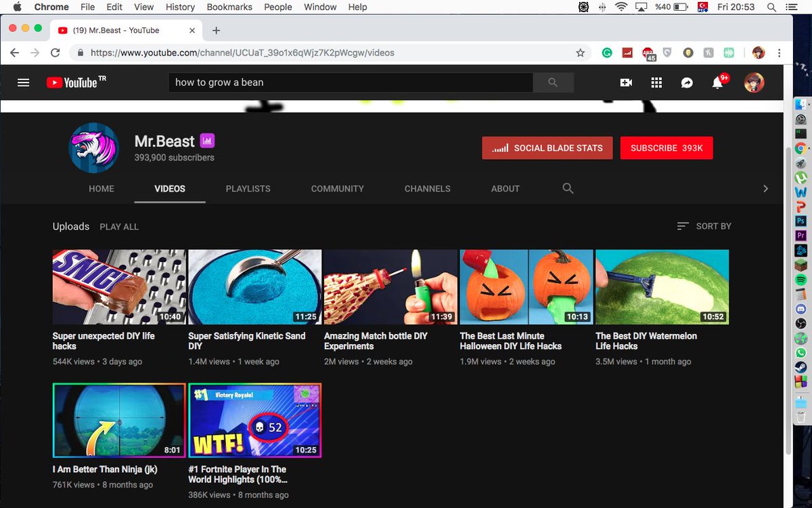This screenshot has height=508, width=812.
Task: Open the Snickers grater video thumbnail
Action: click(x=119, y=287)
